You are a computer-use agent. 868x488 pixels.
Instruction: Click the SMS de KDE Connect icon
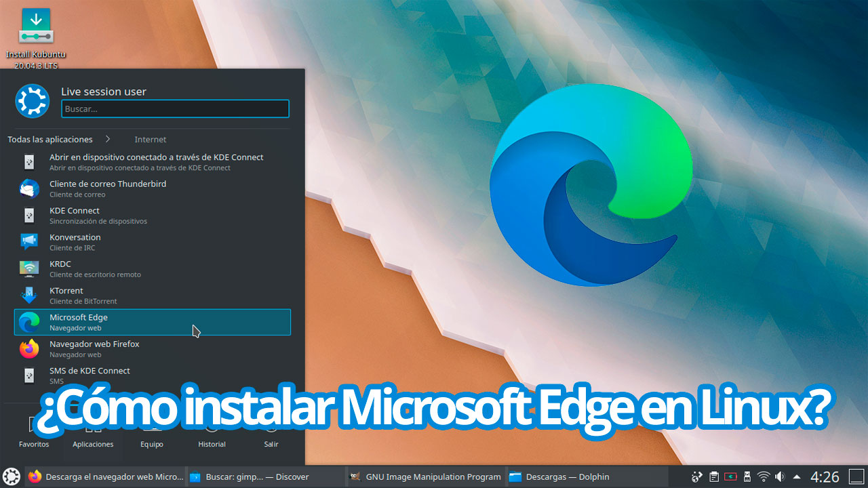[x=29, y=375]
